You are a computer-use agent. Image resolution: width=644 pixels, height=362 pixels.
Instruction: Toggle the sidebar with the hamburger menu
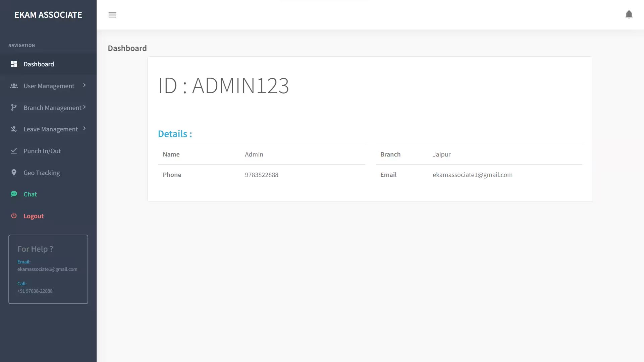pos(112,15)
